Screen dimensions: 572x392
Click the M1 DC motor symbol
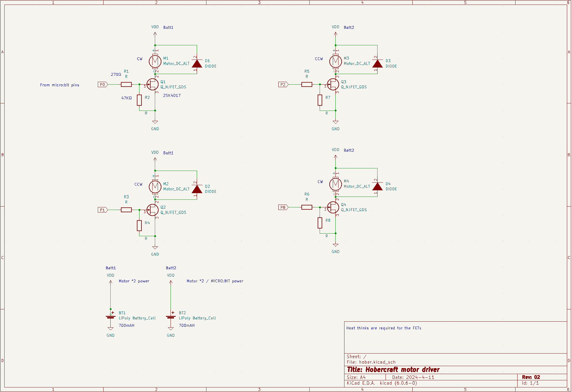155,61
